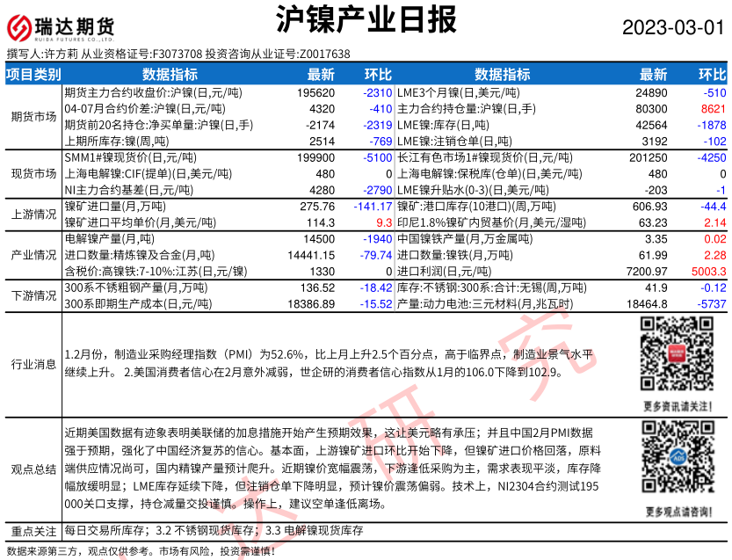The width and height of the screenshot is (732, 560).
Task: Select the 上游情况 category cell
Action: 33,215
